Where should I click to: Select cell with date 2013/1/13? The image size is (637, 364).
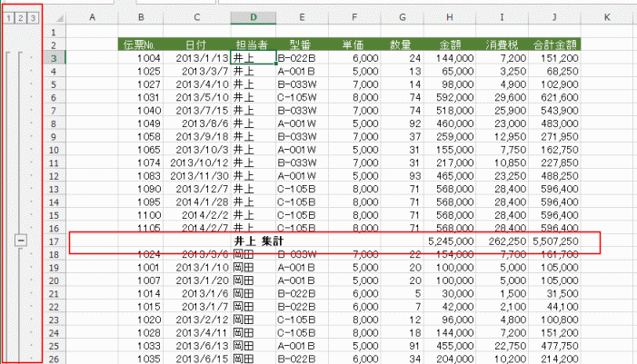[x=196, y=57]
